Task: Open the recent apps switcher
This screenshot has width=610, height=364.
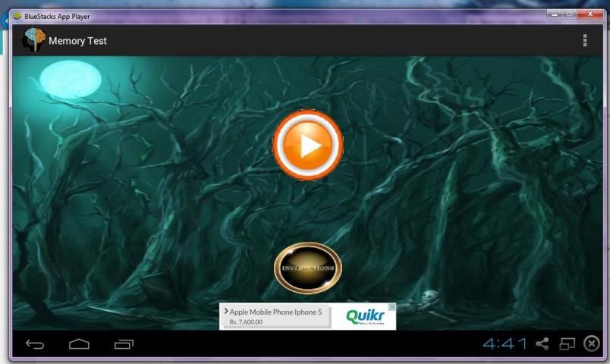Action: pos(124,344)
